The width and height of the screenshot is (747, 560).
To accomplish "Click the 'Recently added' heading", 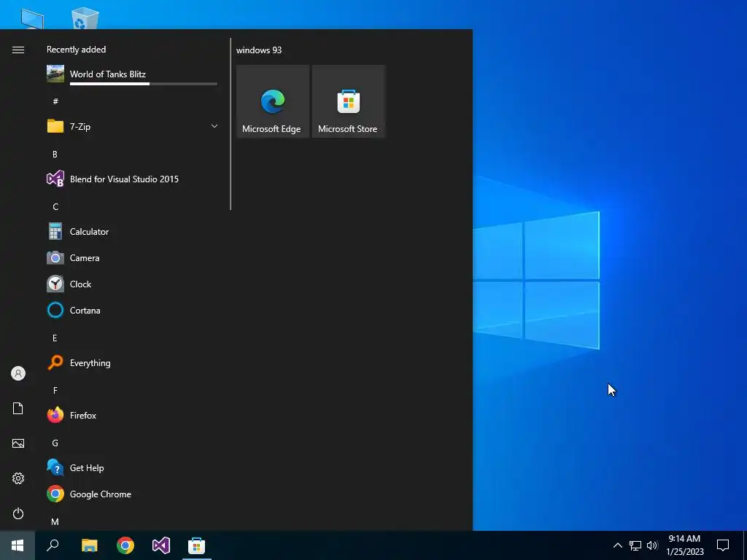I will tap(76, 50).
